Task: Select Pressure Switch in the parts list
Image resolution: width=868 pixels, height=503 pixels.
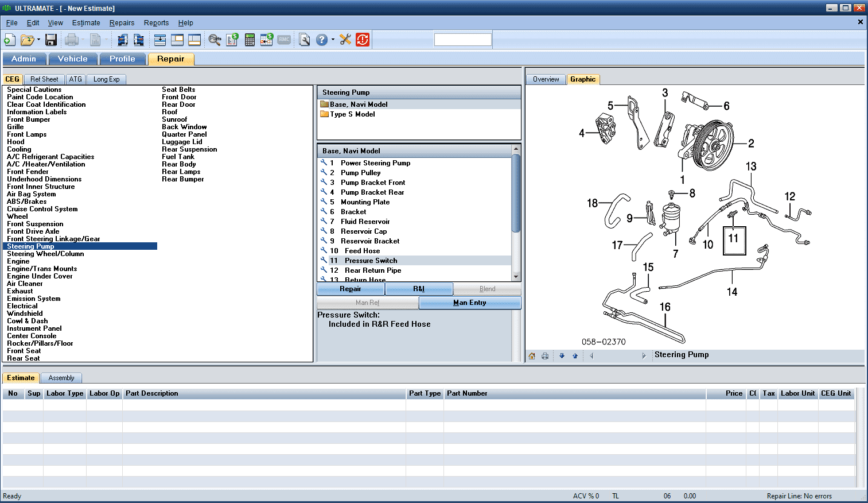Action: (370, 260)
